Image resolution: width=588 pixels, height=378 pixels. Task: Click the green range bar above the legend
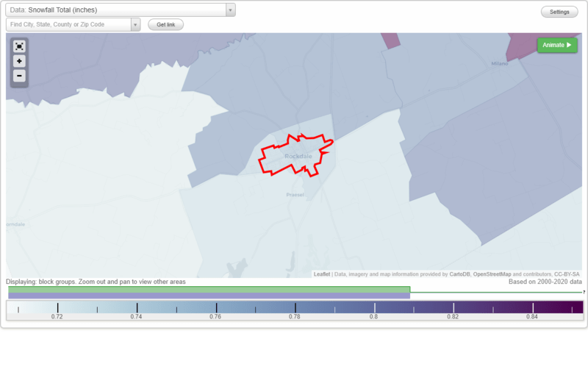coord(209,290)
